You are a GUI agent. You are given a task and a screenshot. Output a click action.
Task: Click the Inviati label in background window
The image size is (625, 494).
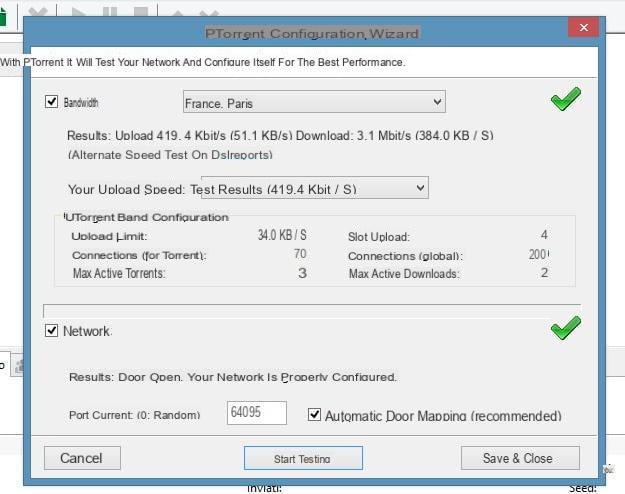click(264, 488)
